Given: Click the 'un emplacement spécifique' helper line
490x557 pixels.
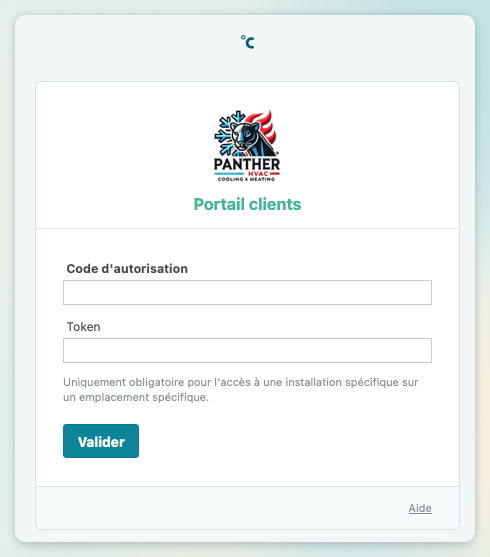Looking at the screenshot, I should coord(136,397).
